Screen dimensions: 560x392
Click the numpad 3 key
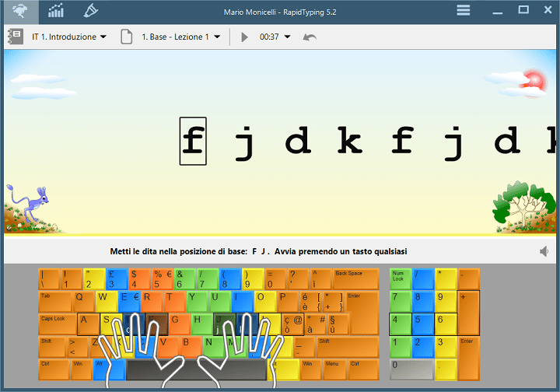pos(446,347)
